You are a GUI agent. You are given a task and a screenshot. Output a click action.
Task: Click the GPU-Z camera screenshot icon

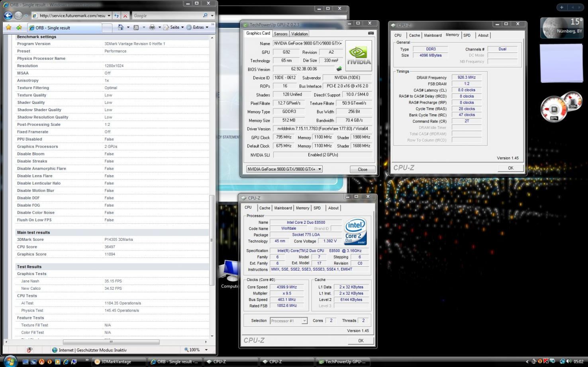(x=371, y=33)
